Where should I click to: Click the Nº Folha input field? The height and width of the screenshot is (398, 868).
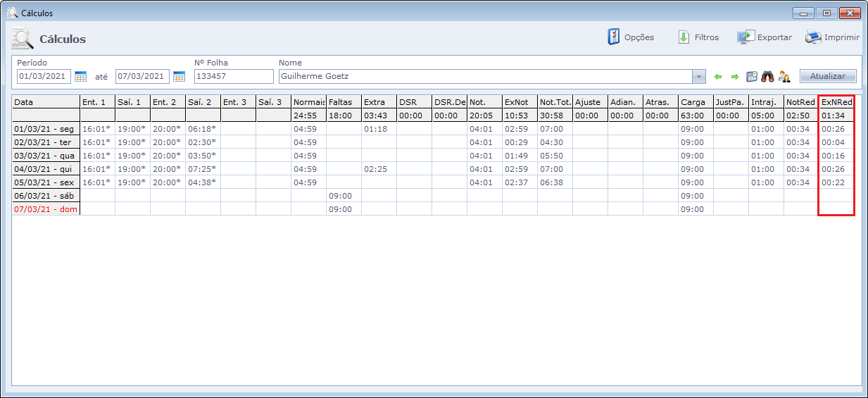coord(233,76)
